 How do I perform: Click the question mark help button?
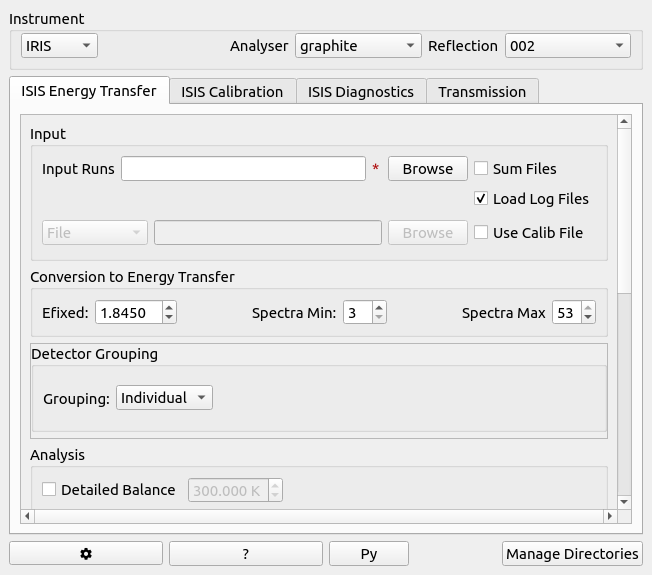tap(246, 554)
